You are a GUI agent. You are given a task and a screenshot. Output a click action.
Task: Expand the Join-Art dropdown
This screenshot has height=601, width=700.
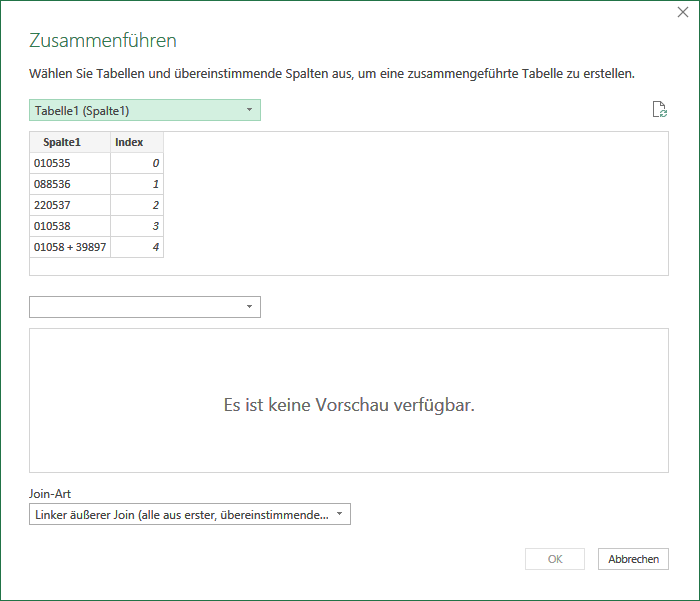point(190,514)
